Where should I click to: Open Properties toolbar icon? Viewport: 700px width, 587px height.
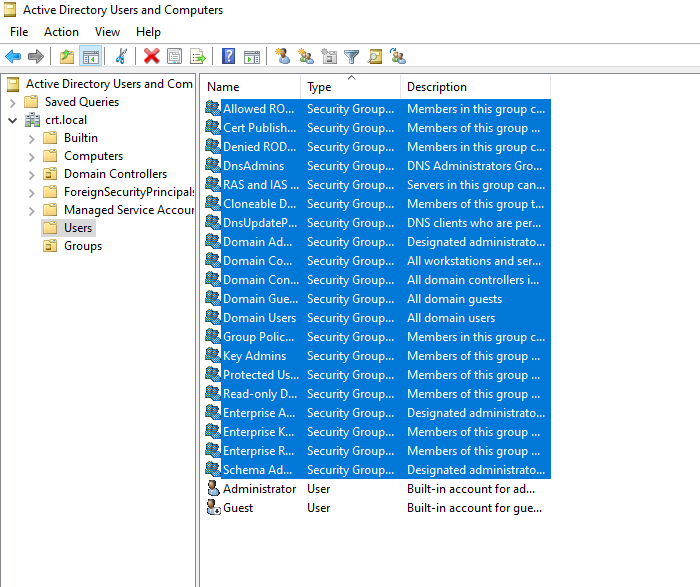point(175,57)
